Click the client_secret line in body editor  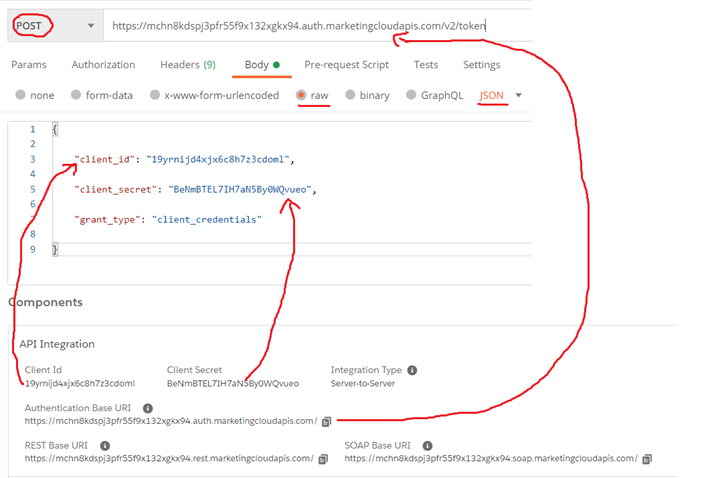pyautogui.click(x=196, y=190)
